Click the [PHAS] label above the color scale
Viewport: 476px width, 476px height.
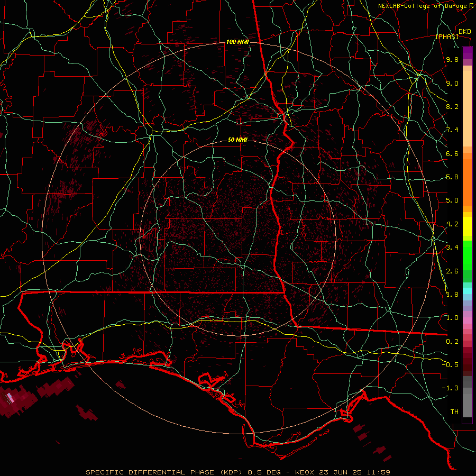coord(447,36)
